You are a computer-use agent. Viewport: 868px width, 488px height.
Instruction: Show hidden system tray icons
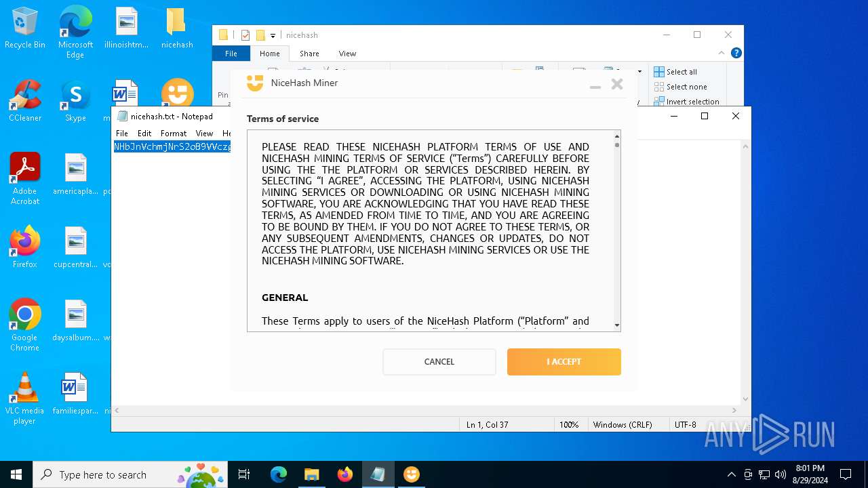pyautogui.click(x=731, y=474)
